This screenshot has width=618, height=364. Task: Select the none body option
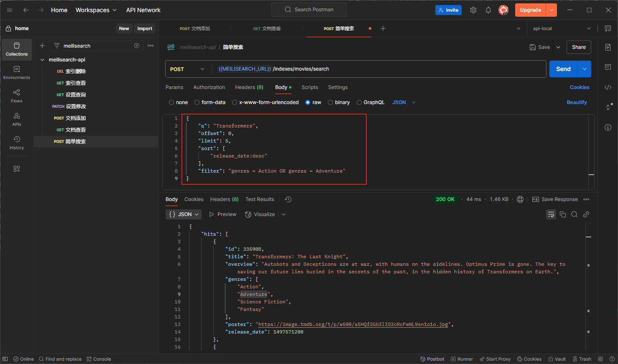(178, 102)
